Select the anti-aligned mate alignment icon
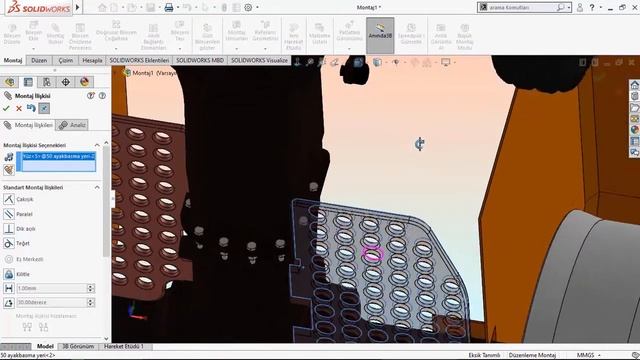 click(x=43, y=327)
